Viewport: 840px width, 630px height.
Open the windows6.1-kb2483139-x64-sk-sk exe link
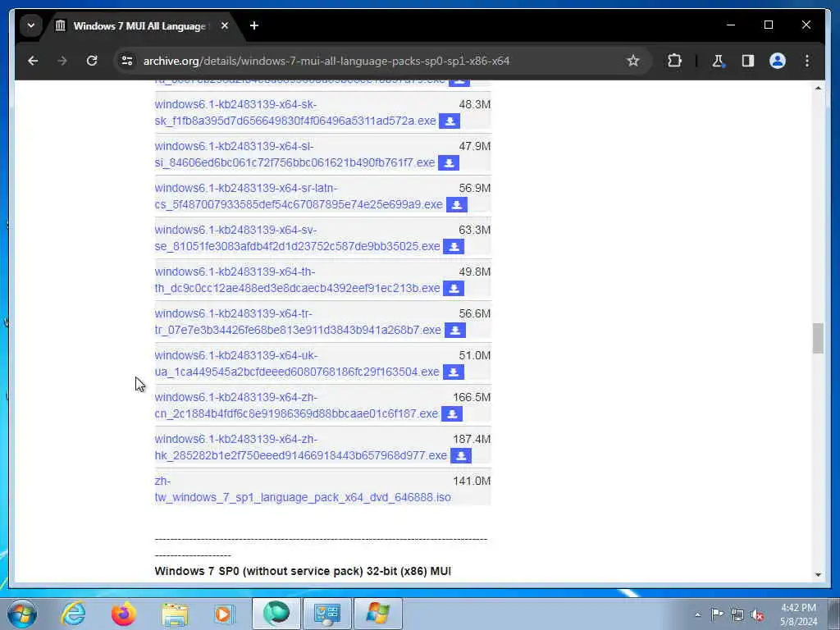[295, 112]
